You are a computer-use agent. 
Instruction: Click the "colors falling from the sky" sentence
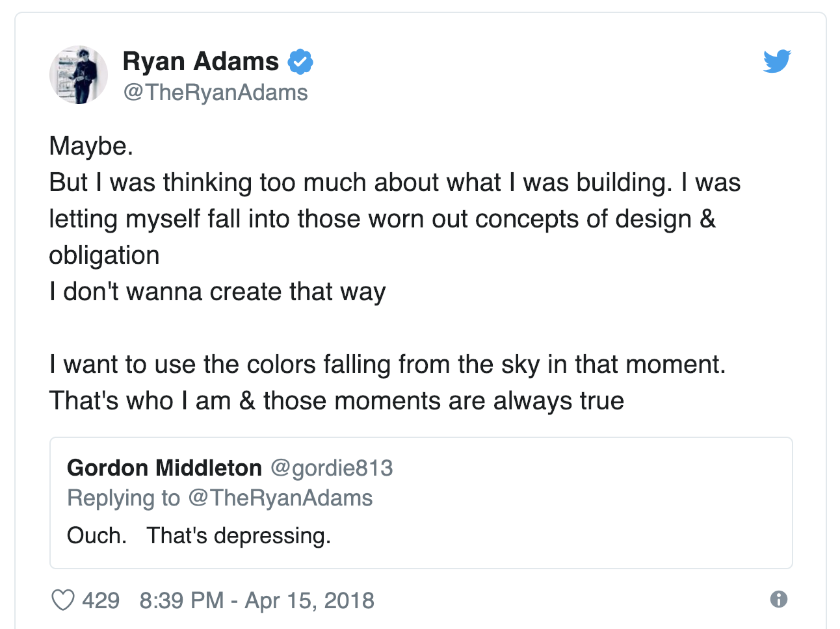[387, 365]
